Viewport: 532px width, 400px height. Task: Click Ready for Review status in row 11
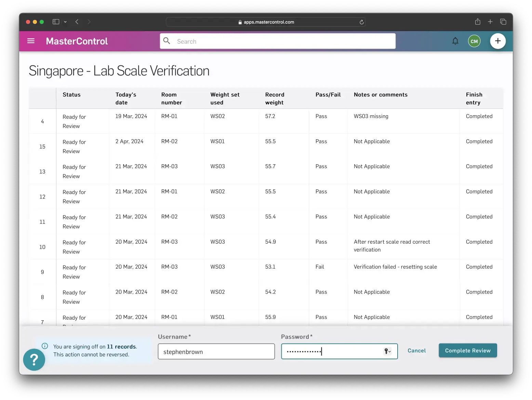(x=74, y=222)
